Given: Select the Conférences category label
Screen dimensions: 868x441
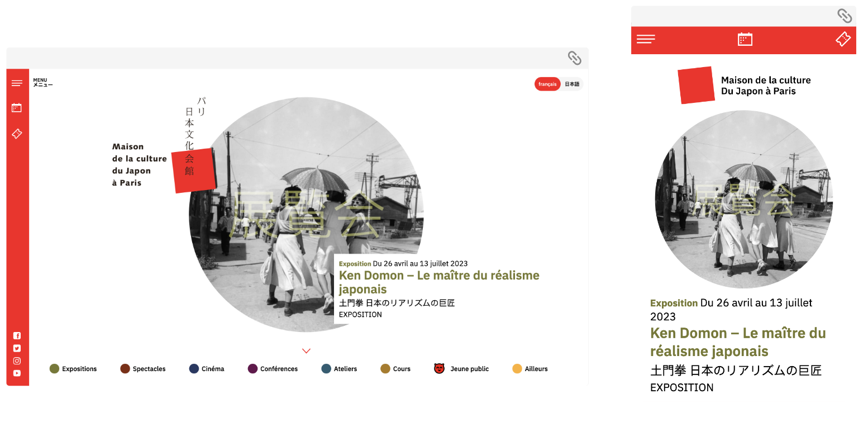Looking at the screenshot, I should point(279,368).
